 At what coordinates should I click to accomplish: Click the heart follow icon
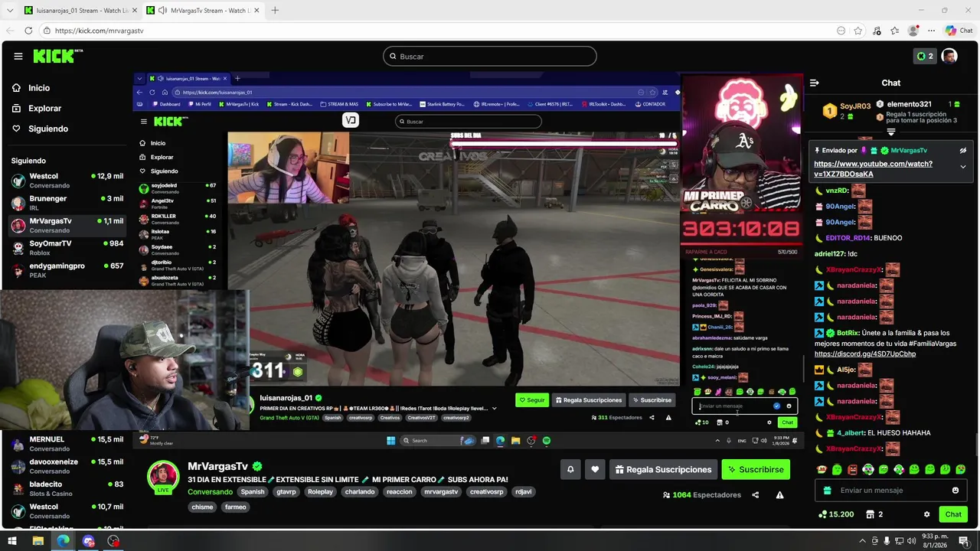[x=595, y=469]
